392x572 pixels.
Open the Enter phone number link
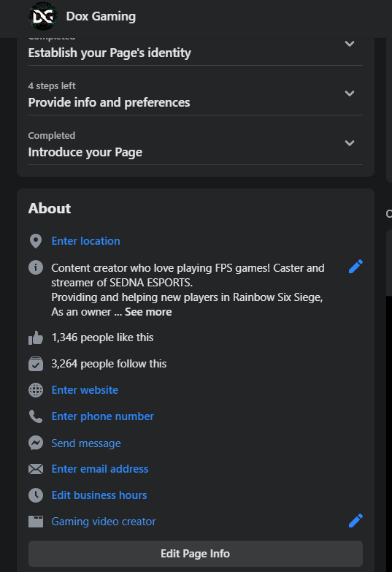[x=103, y=416]
